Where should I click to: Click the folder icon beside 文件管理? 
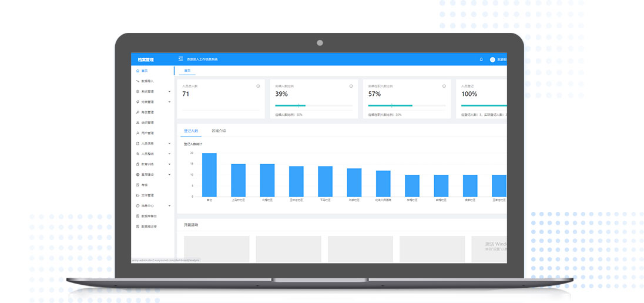tap(137, 195)
